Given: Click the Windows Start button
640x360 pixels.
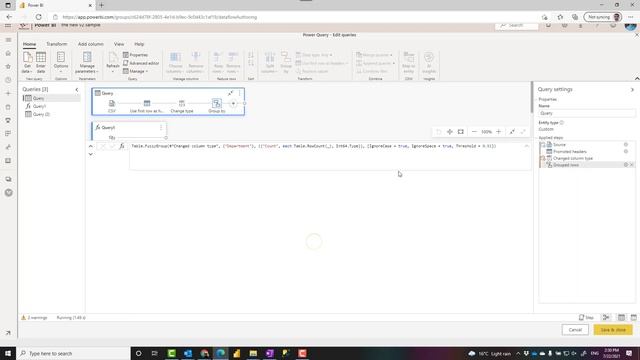Looking at the screenshot, I should (8, 353).
